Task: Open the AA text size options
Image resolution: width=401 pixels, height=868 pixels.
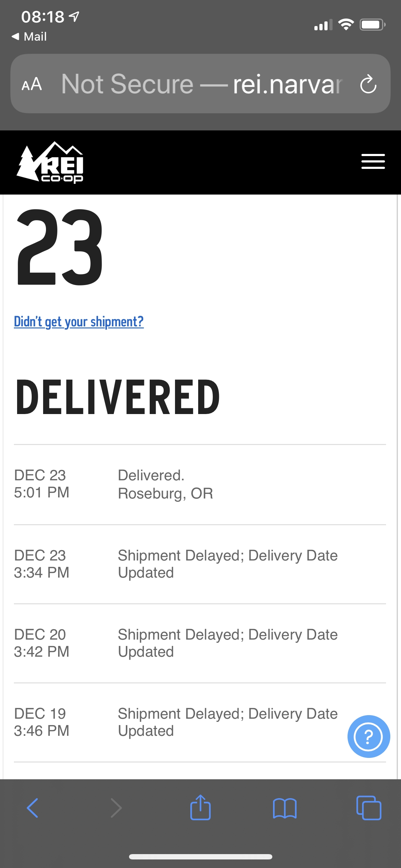Action: (x=32, y=84)
